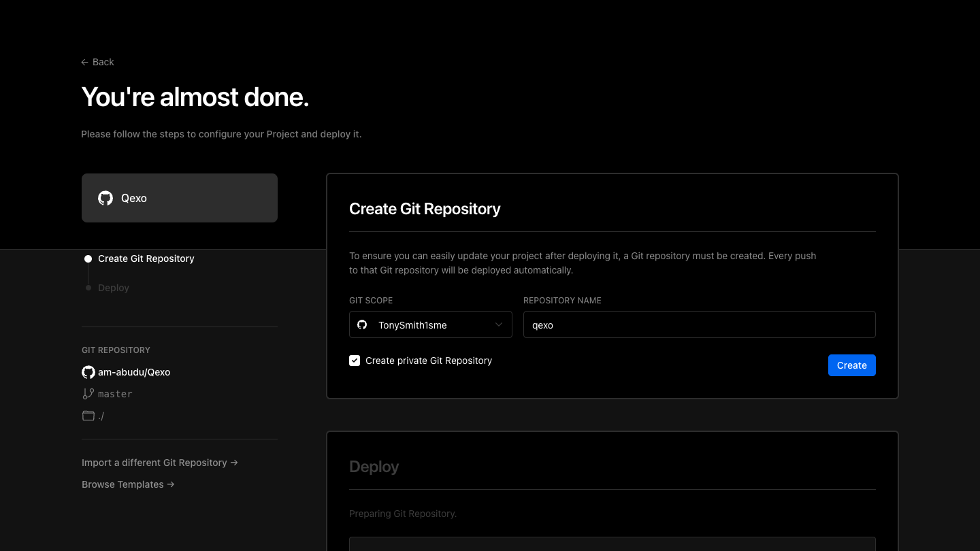Click GitHub logo in Qexo card
This screenshot has width=980, height=551.
tap(105, 198)
